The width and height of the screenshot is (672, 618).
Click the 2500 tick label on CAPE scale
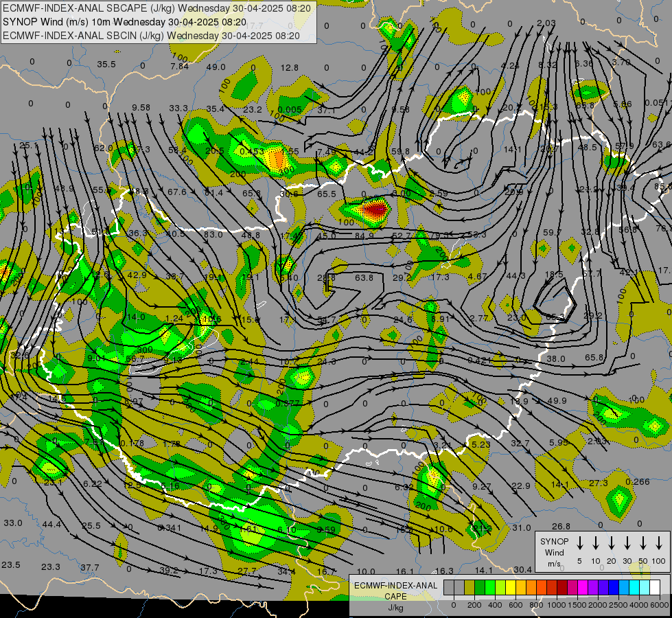pyautogui.click(x=618, y=605)
